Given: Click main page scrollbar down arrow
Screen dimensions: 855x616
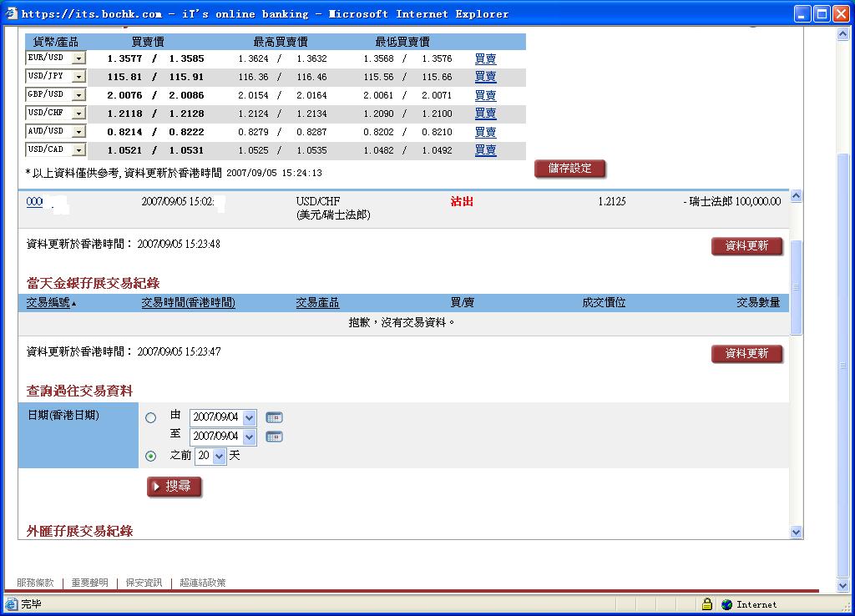Looking at the screenshot, I should click(842, 585).
